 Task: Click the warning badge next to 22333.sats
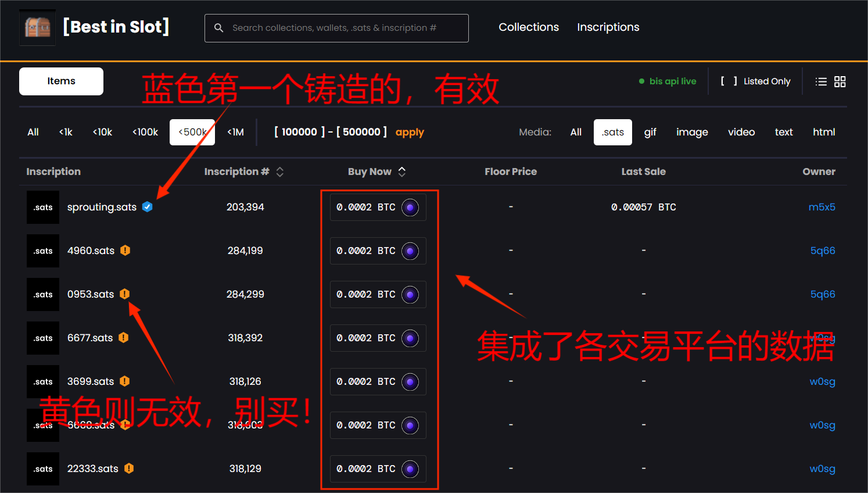pyautogui.click(x=129, y=469)
